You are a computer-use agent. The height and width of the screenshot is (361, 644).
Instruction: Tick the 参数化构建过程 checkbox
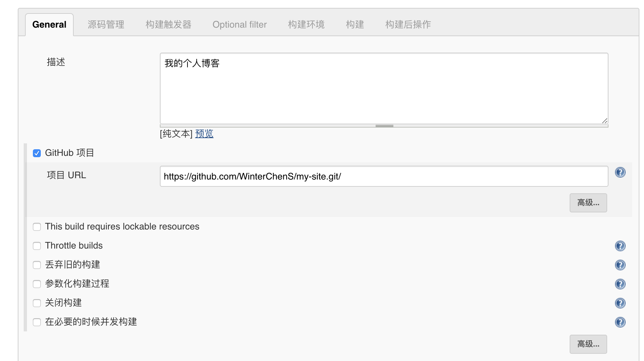click(x=37, y=284)
